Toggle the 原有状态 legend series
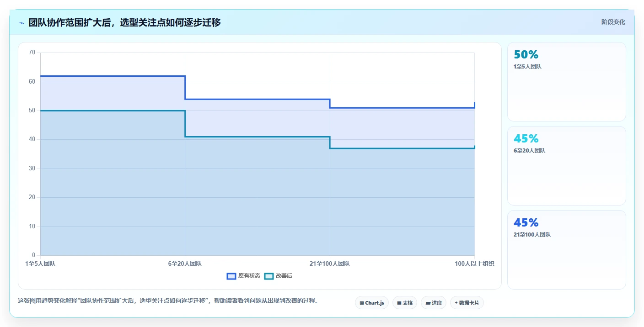 coord(244,276)
